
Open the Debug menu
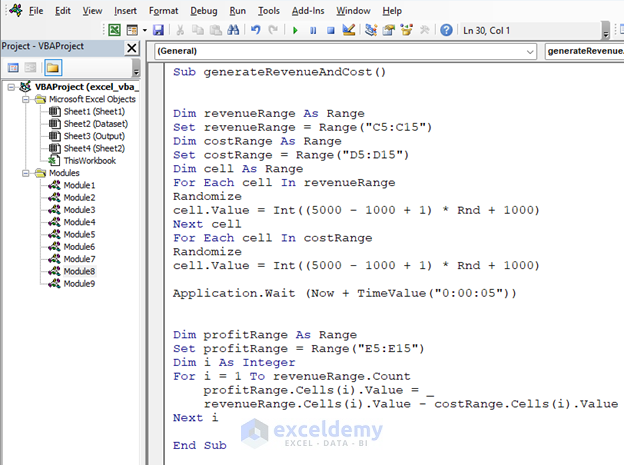pos(204,11)
